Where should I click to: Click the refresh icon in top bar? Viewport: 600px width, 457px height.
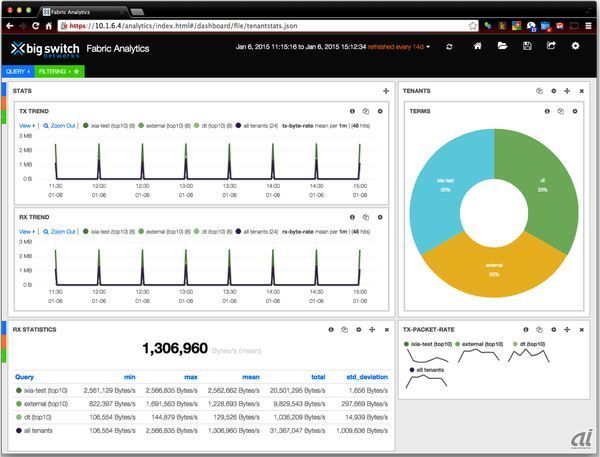coord(450,46)
